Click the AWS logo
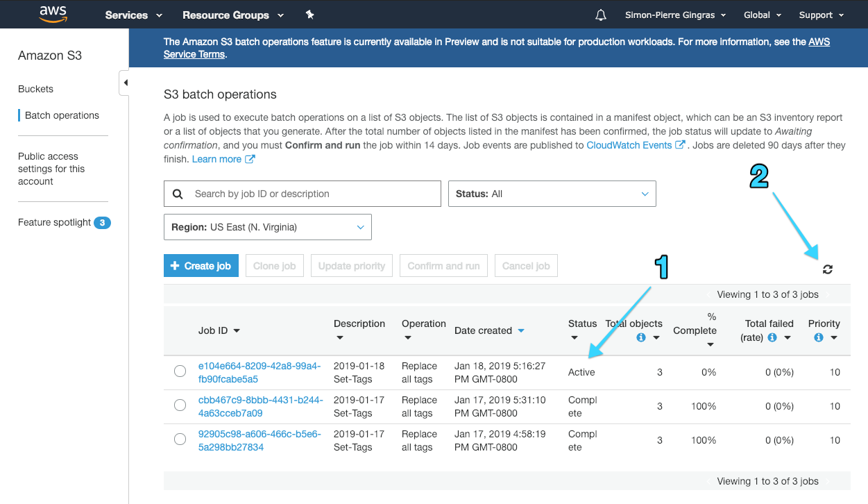 click(x=53, y=14)
